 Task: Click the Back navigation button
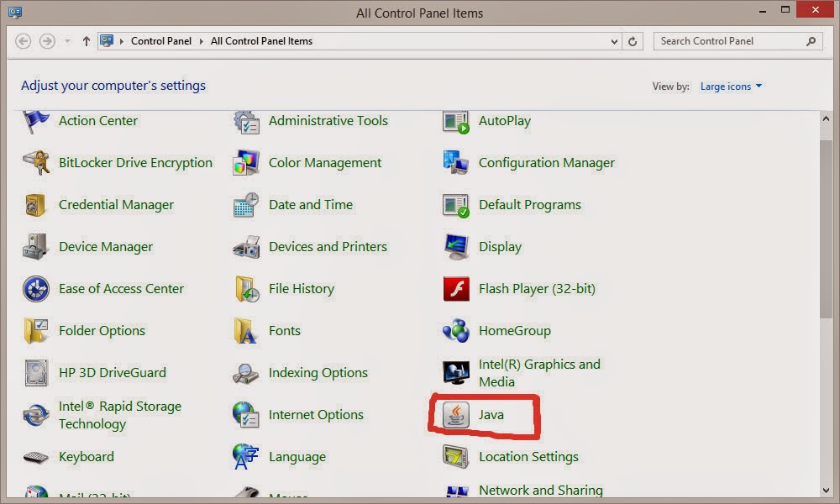tap(23, 40)
